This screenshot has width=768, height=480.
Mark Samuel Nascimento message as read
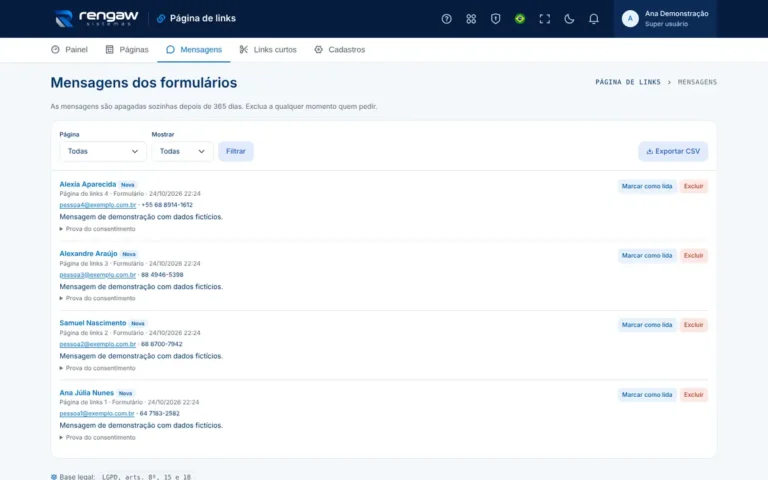[x=647, y=325]
